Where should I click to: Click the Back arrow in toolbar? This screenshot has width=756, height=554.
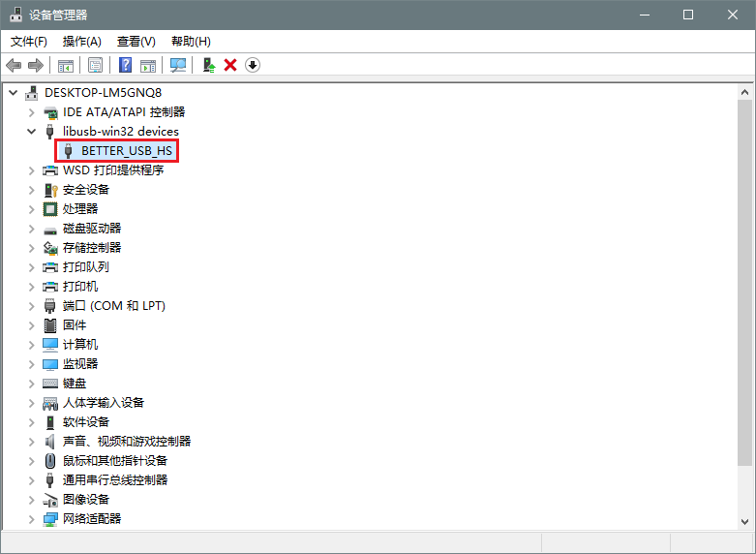14,65
